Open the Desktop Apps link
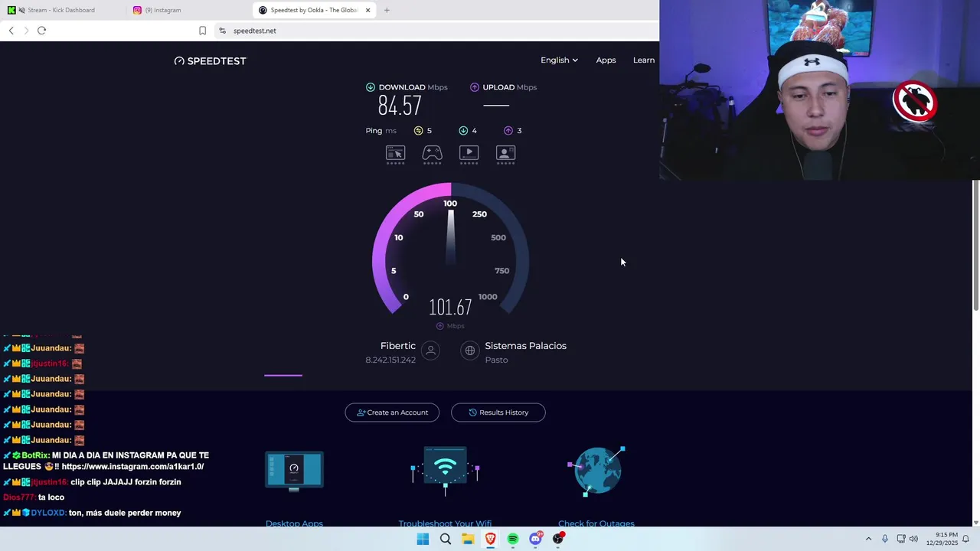This screenshot has width=980, height=551. pos(294,523)
